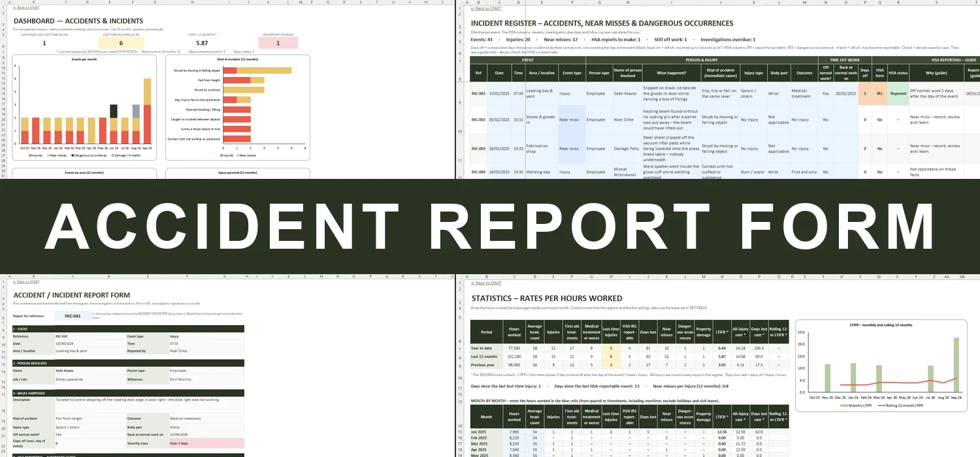Viewport: 980px width, 457px height.
Task: Click the '3 - WHAT HAPPENED' section header
Action: (x=128, y=393)
